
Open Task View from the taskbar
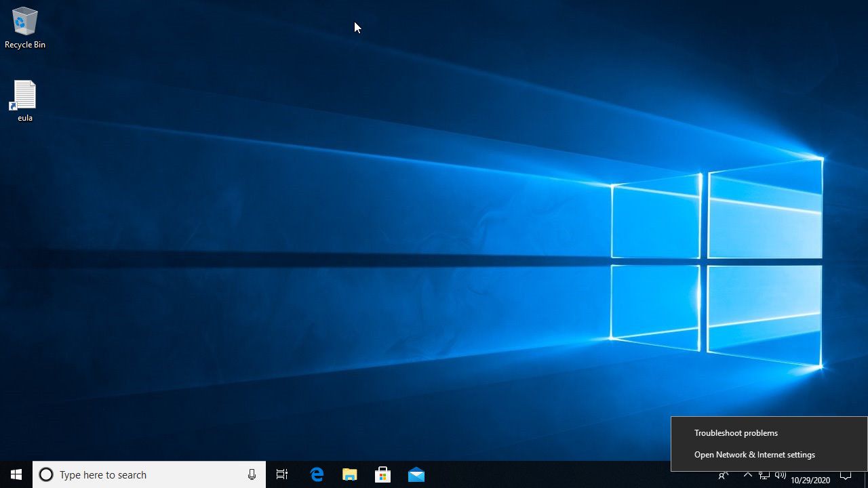282,474
